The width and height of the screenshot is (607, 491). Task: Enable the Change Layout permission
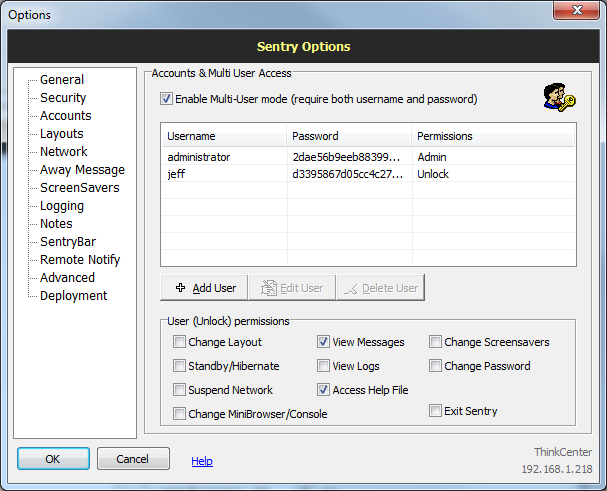[x=179, y=342]
